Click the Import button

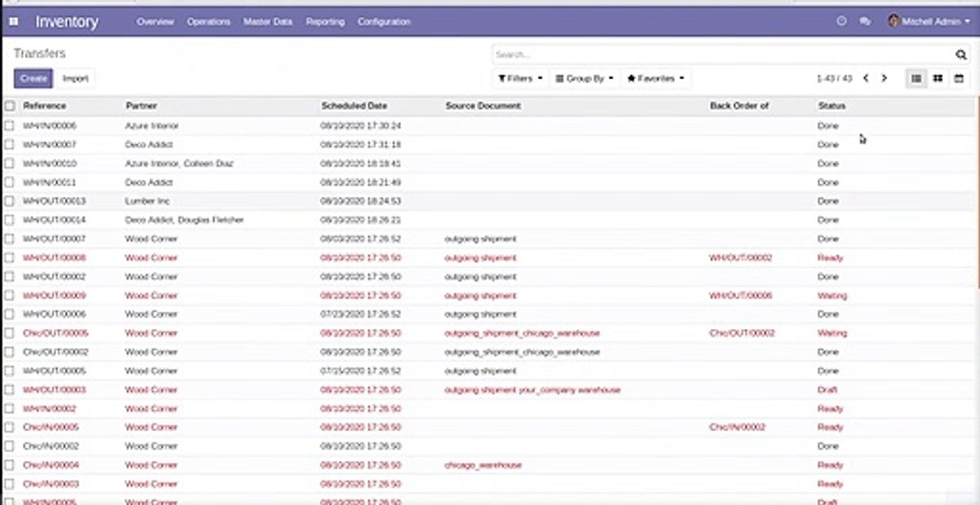pyautogui.click(x=76, y=79)
